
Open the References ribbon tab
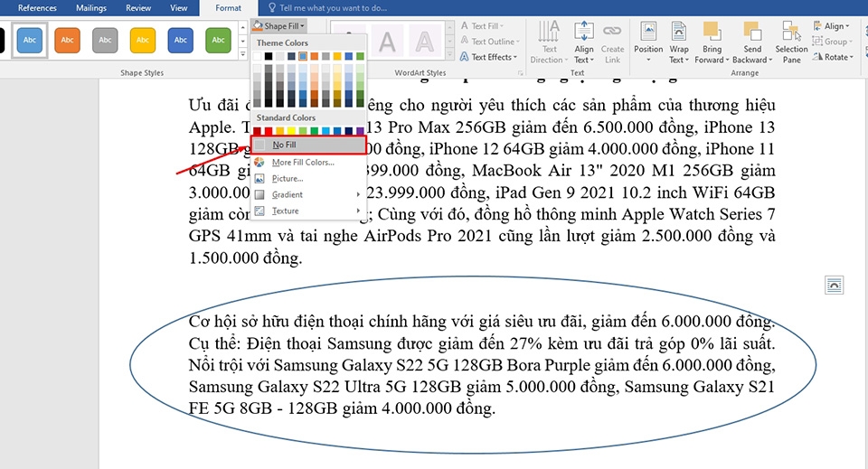37,8
